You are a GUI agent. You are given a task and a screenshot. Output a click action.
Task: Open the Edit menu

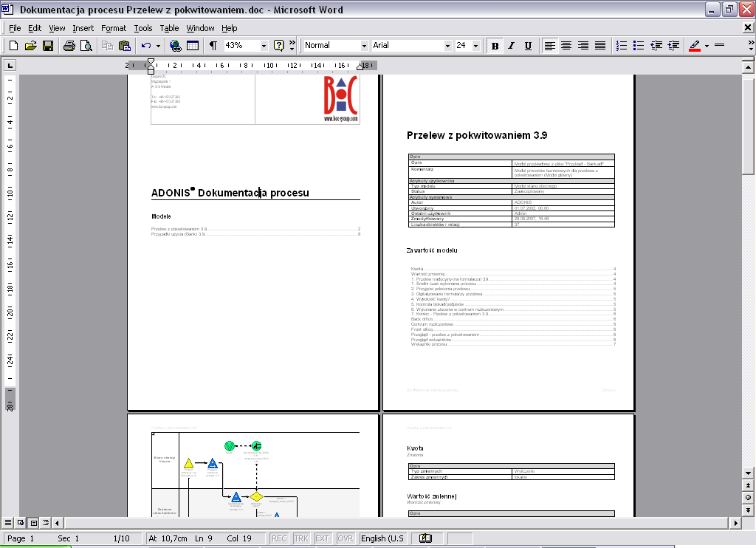click(35, 28)
